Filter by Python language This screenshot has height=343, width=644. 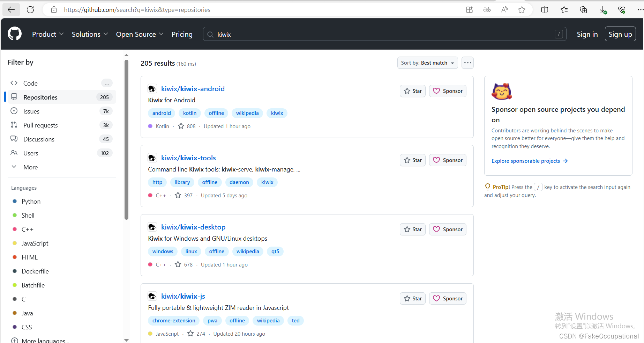31,201
